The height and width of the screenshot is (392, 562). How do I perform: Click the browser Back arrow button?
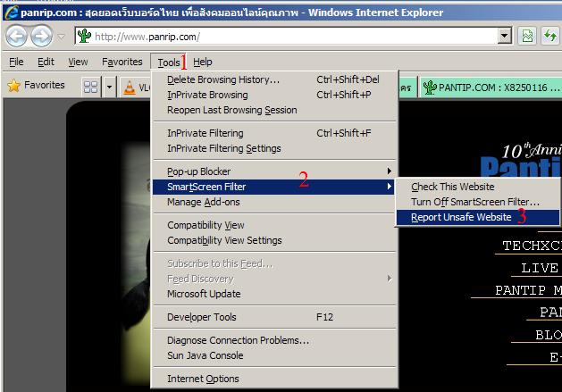[x=16, y=37]
